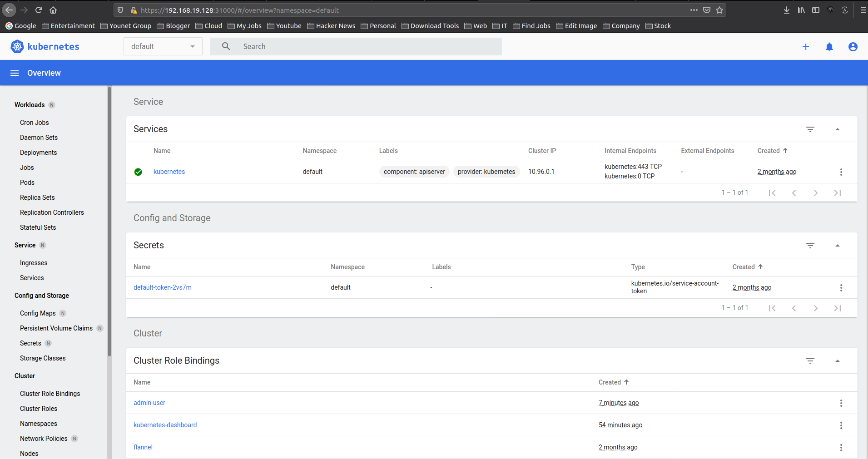Click the search magnifier icon
The width and height of the screenshot is (868, 459).
(x=225, y=46)
